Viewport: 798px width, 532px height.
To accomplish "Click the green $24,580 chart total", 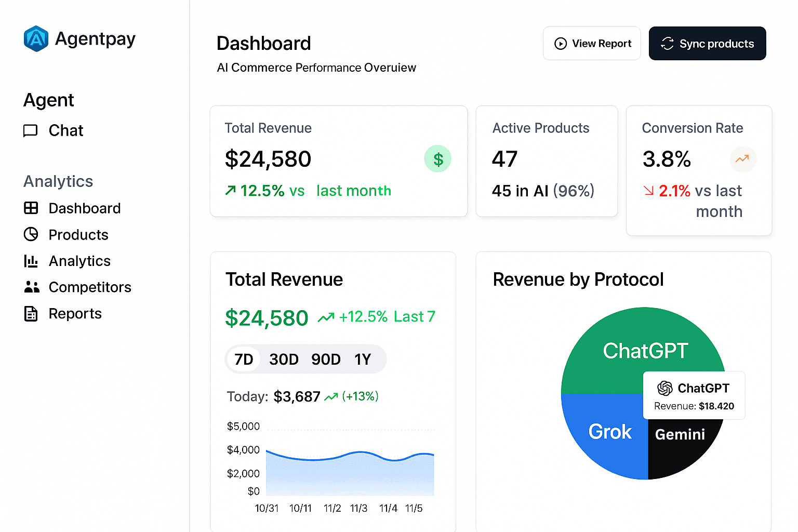I will point(267,318).
